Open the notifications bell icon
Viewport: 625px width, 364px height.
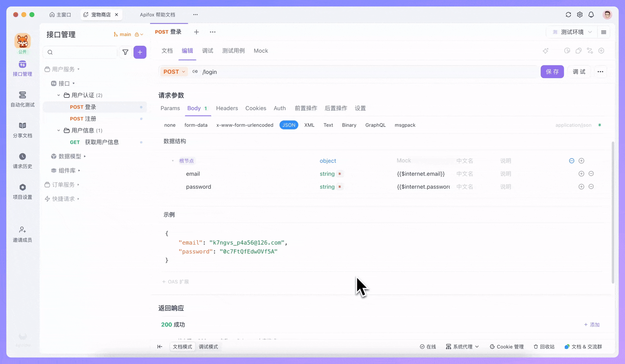coord(591,15)
